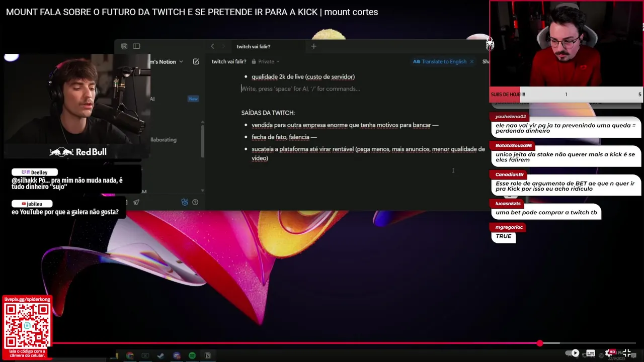Exit fullscreen on the video player
Viewport: 644px width, 362px height.
tap(627, 353)
